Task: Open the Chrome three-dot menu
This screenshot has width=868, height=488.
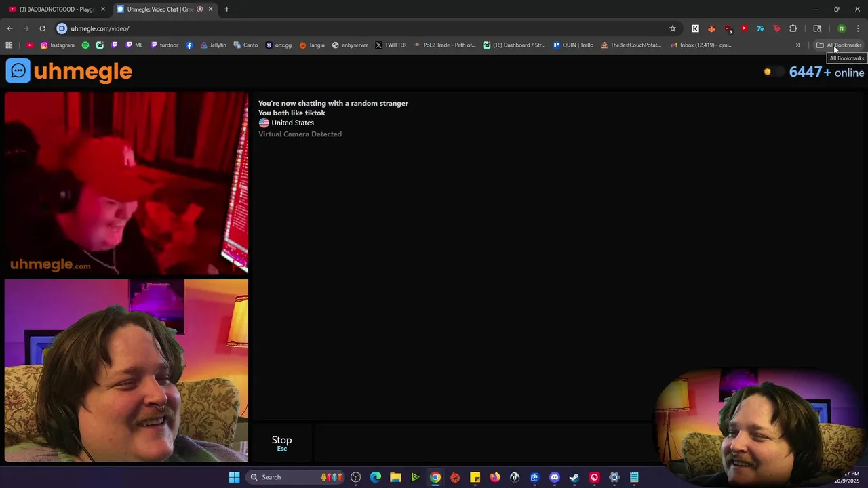Action: 858,28
